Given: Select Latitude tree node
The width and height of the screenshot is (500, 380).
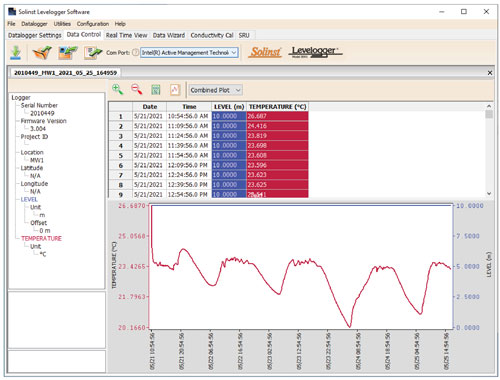Looking at the screenshot, I should pos(32,168).
